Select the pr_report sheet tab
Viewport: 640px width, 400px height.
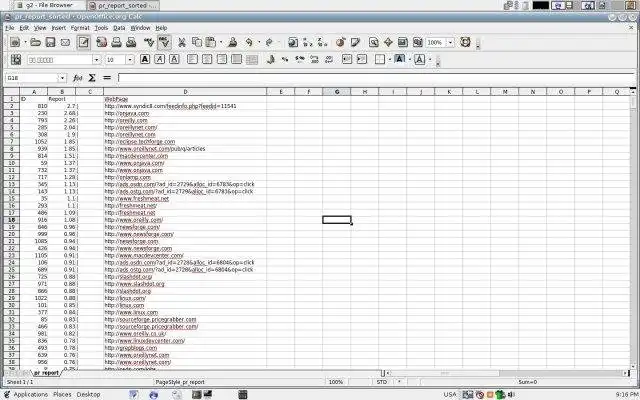click(46, 373)
